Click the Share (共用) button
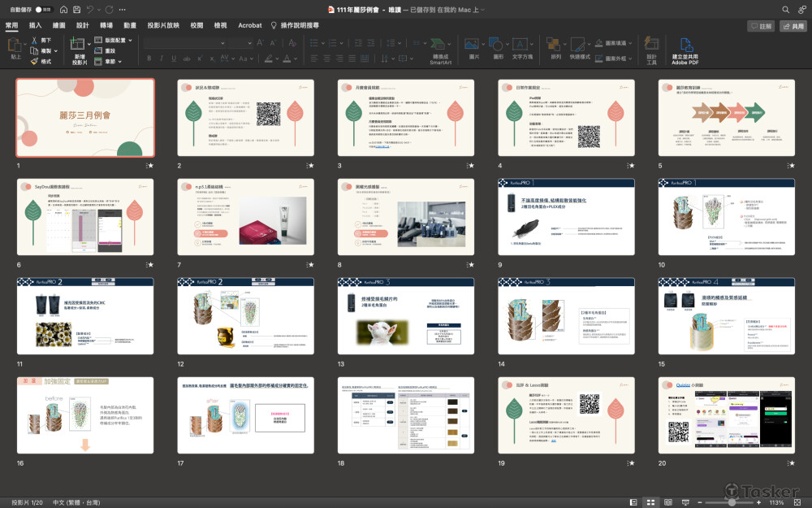Viewport: 812px width, 508px height. click(793, 26)
